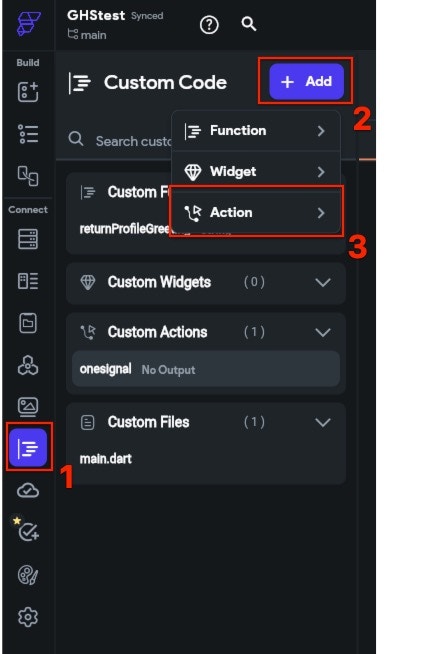Open the Firestore database icon under Connect
Screen dimensions: 440x654
coord(28,239)
